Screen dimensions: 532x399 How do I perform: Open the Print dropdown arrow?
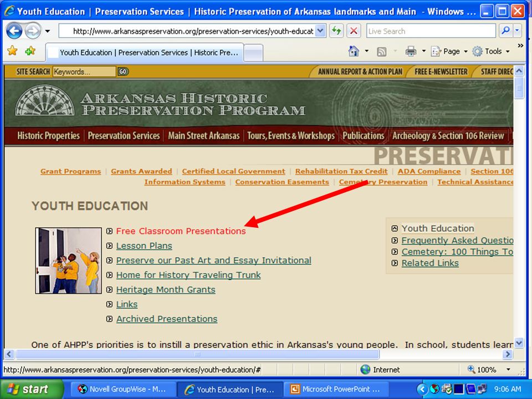point(424,51)
